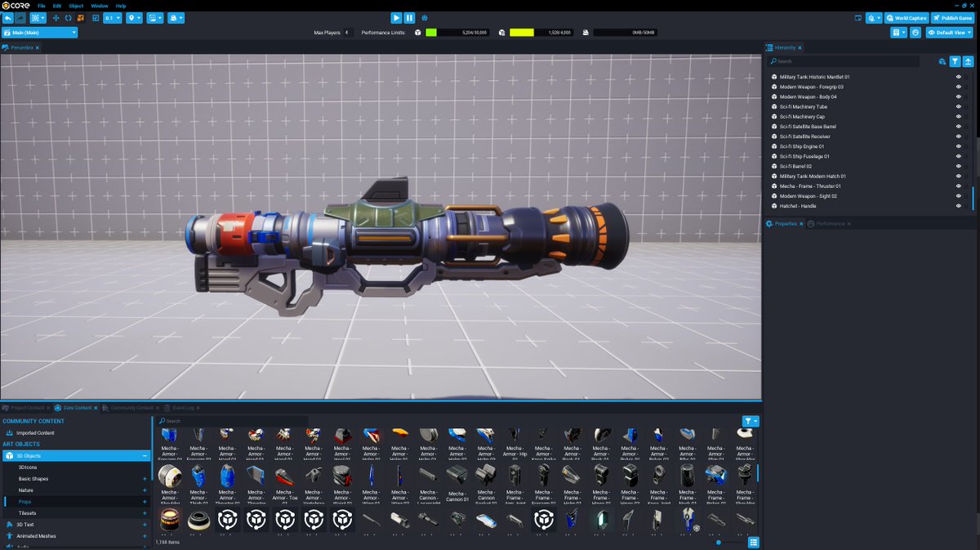The image size is (980, 550).
Task: Expand the Nature category
Action: (145, 490)
